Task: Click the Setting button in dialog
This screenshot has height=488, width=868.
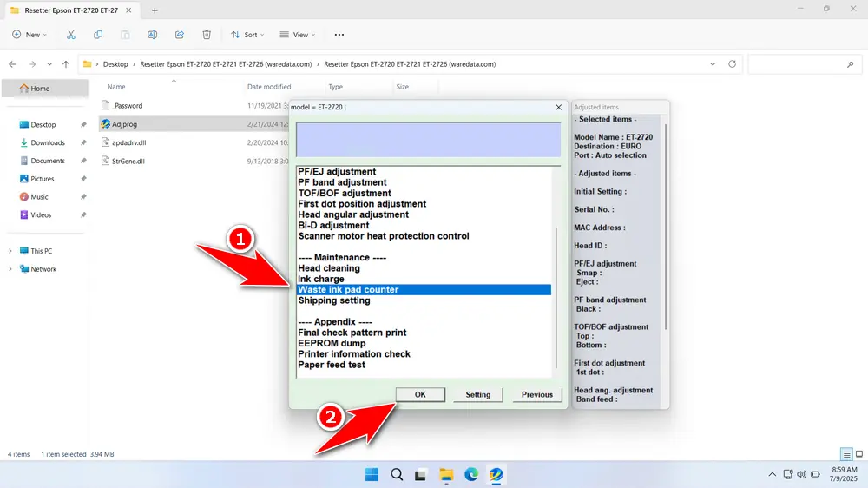Action: coord(477,394)
